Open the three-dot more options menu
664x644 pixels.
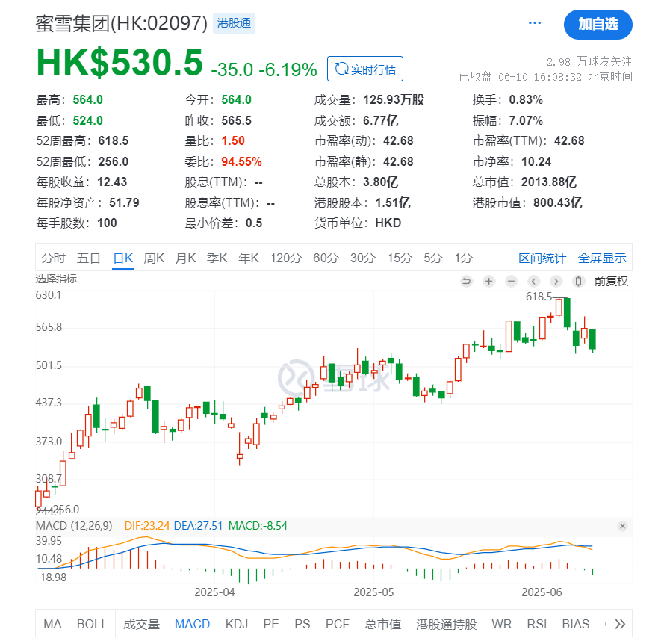535,23
